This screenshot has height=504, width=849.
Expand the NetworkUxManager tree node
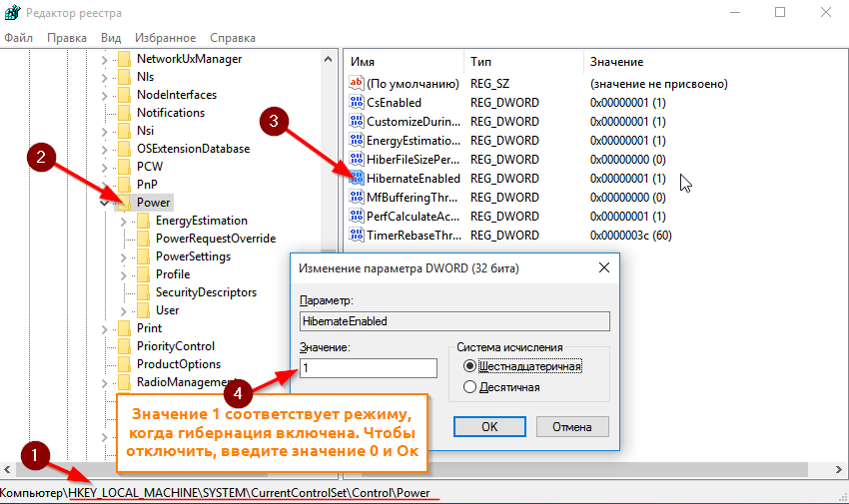(x=105, y=60)
